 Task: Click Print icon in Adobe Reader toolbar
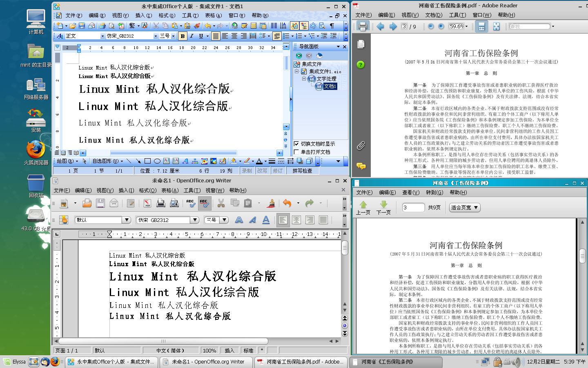click(362, 27)
